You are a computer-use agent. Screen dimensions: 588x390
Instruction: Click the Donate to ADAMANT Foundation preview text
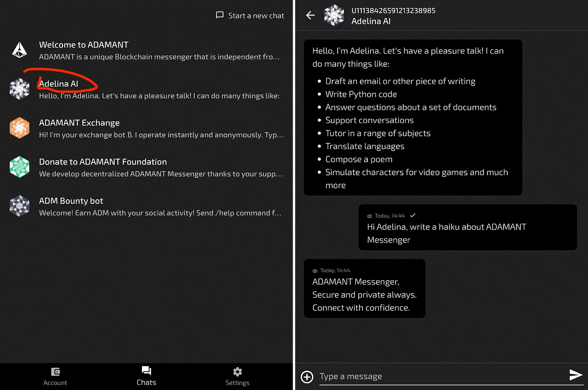pyautogui.click(x=161, y=174)
